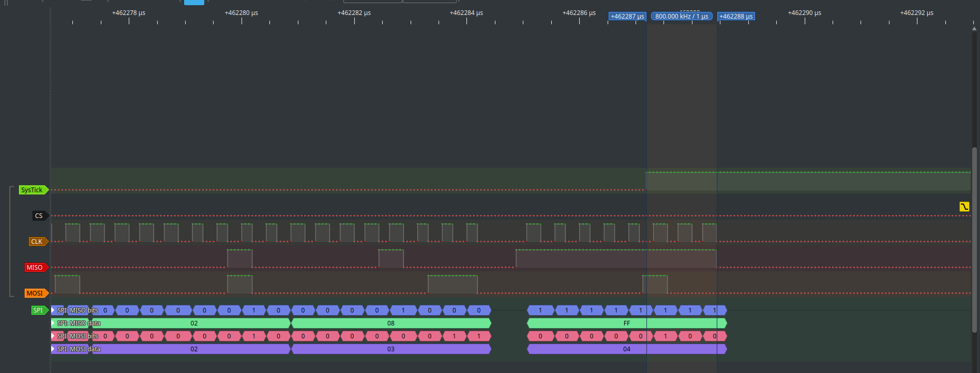Select the SysTick channel label
The height and width of the screenshot is (373, 980).
pos(32,190)
